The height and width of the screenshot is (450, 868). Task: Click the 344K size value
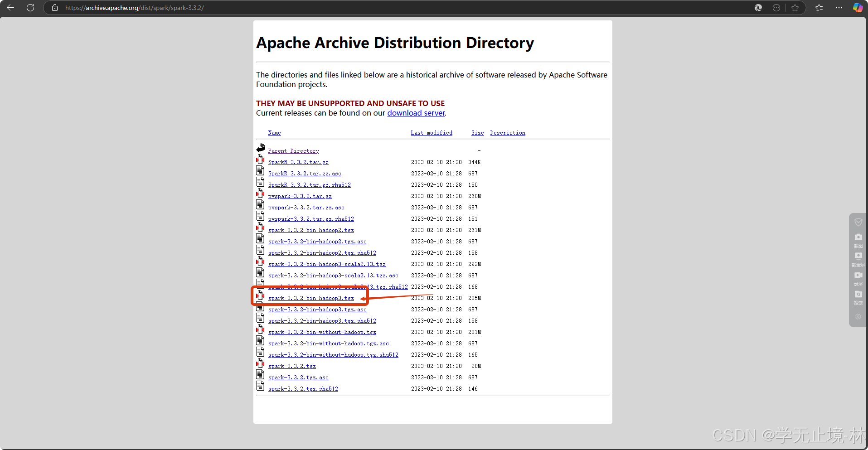coord(475,162)
